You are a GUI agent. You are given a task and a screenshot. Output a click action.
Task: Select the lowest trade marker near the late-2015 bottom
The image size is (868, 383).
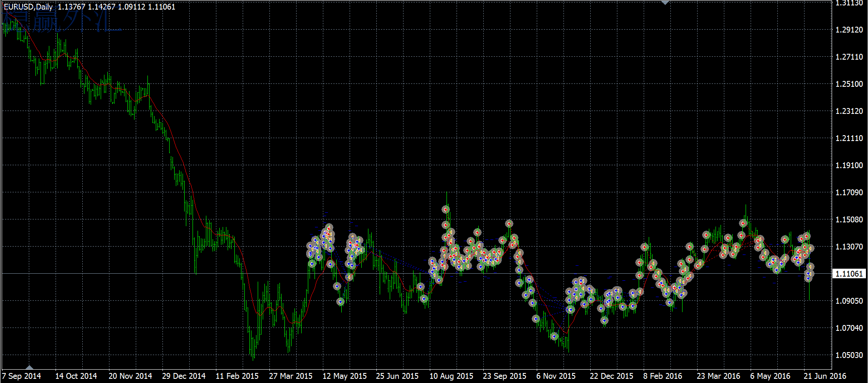click(x=555, y=336)
